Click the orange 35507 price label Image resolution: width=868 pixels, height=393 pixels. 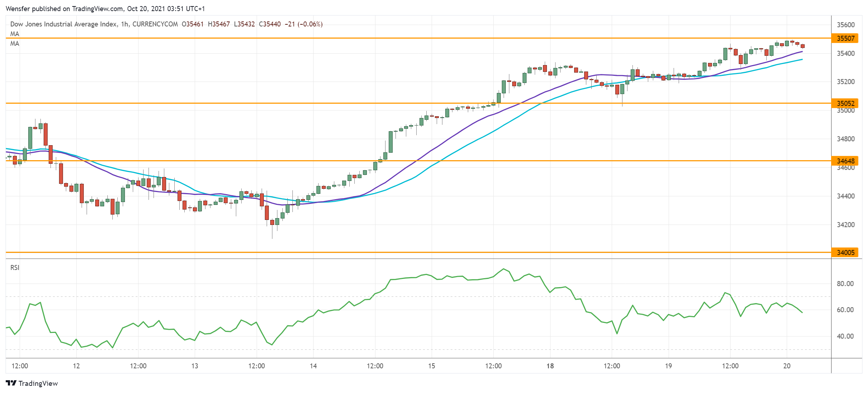(x=845, y=38)
